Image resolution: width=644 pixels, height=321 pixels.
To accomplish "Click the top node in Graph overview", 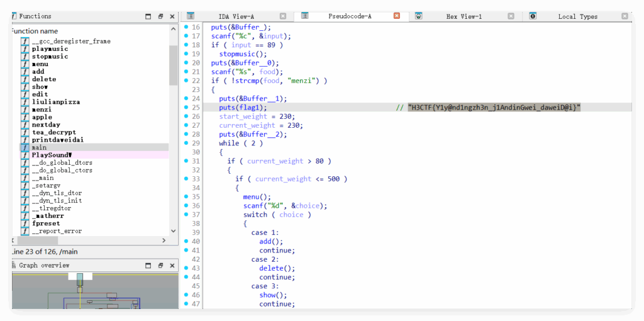I will [x=80, y=276].
